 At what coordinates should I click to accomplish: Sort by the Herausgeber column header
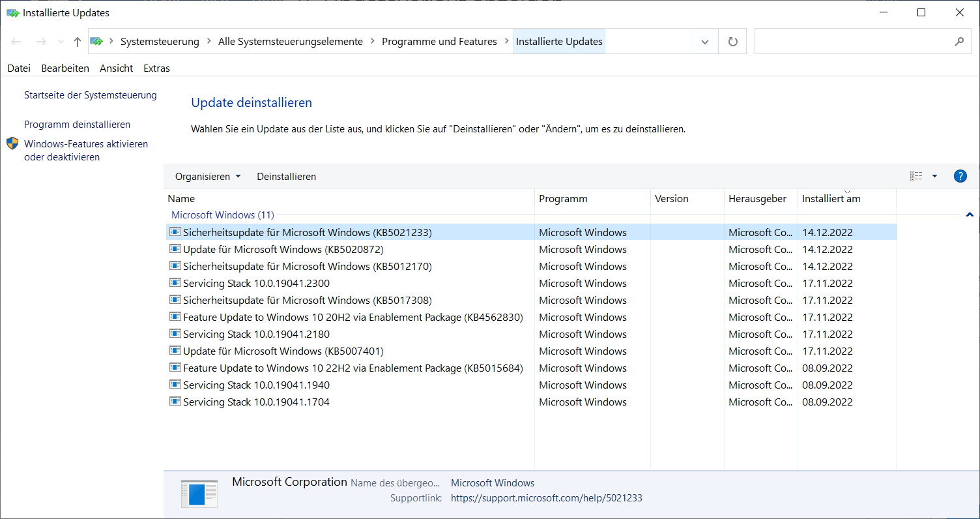click(761, 199)
